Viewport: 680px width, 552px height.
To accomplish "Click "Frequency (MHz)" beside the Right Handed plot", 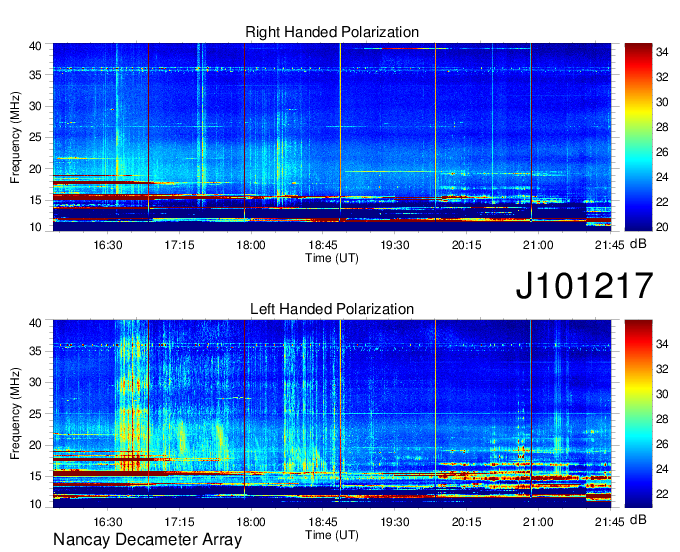I will (x=15, y=137).
